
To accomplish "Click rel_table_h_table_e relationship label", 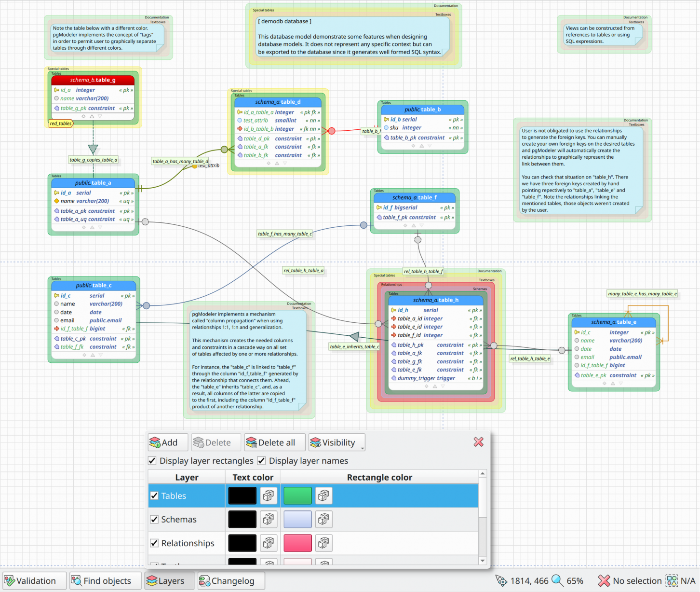I will [x=530, y=358].
